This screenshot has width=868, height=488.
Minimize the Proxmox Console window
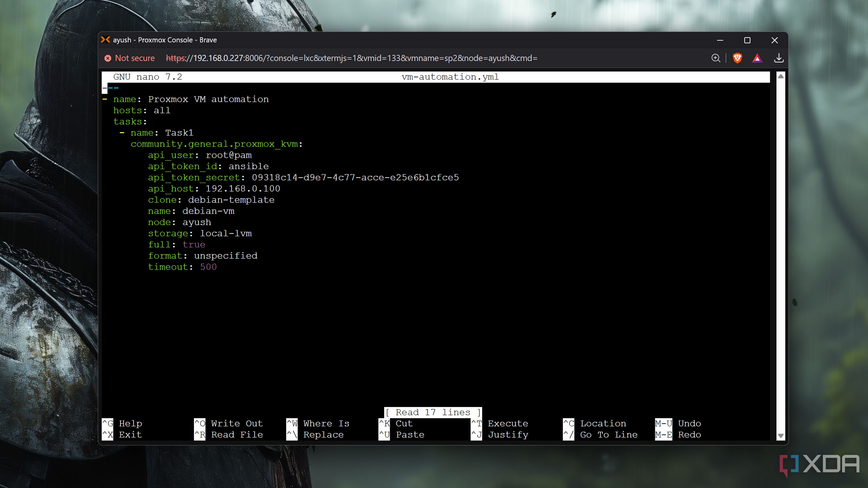[720, 40]
